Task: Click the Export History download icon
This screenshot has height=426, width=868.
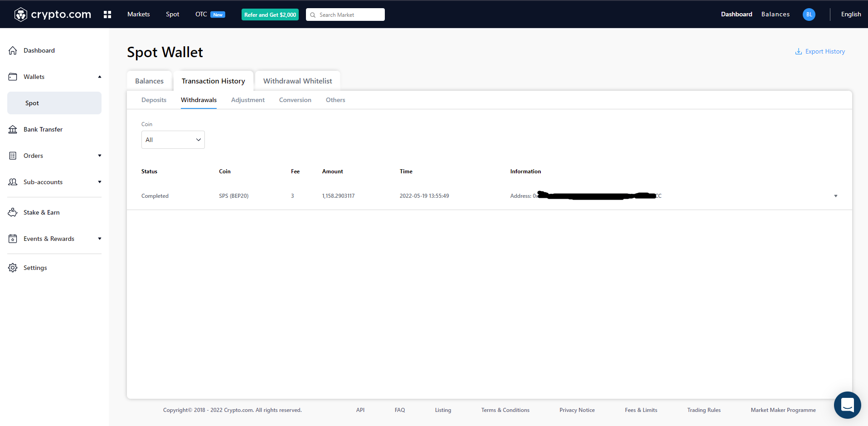Action: tap(799, 51)
